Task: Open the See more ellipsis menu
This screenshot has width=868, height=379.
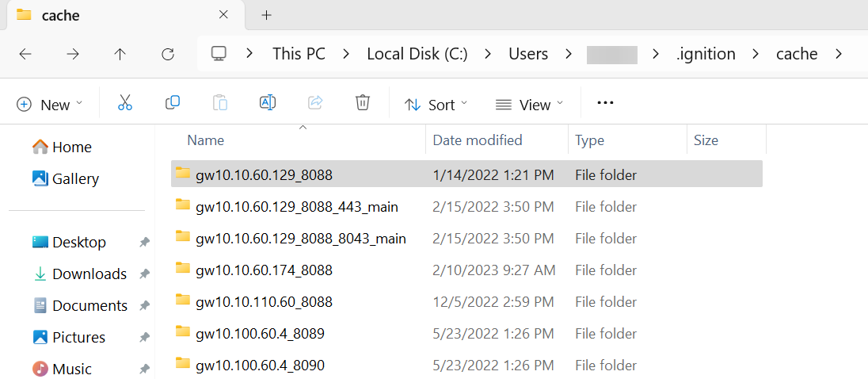Action: (x=606, y=103)
